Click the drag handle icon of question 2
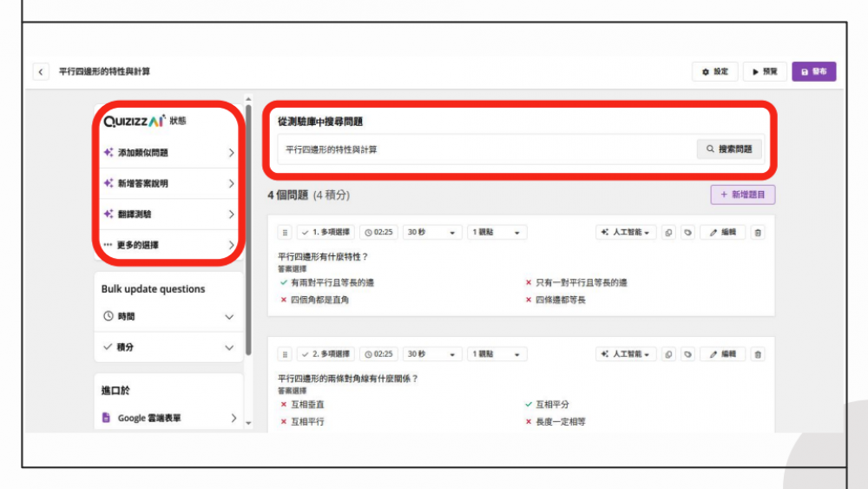868x489 pixels. click(x=284, y=354)
